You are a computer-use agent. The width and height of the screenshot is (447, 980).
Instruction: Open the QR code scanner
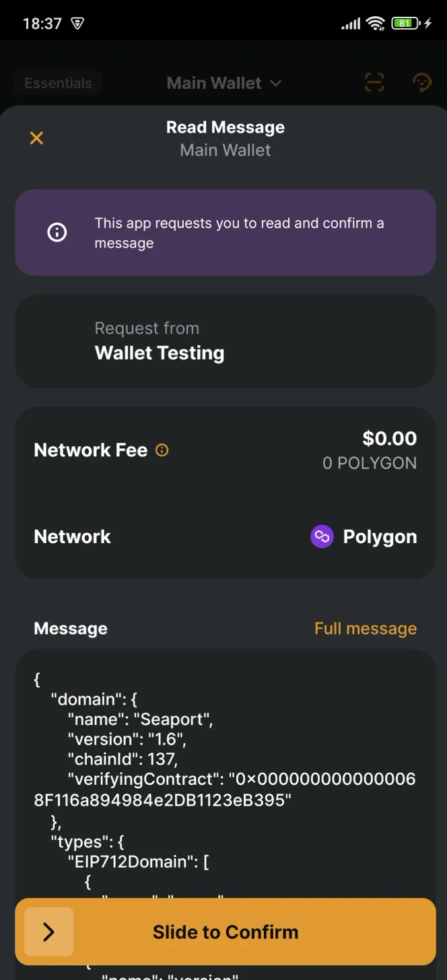tap(374, 82)
